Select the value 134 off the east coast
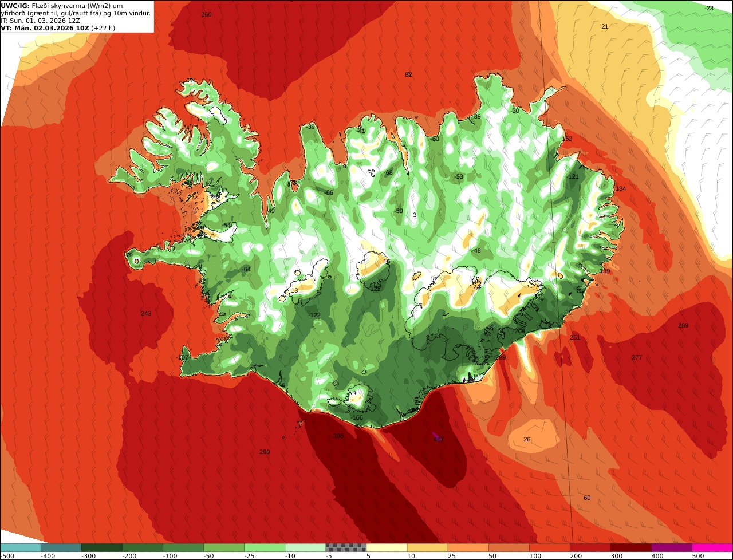 click(x=621, y=188)
